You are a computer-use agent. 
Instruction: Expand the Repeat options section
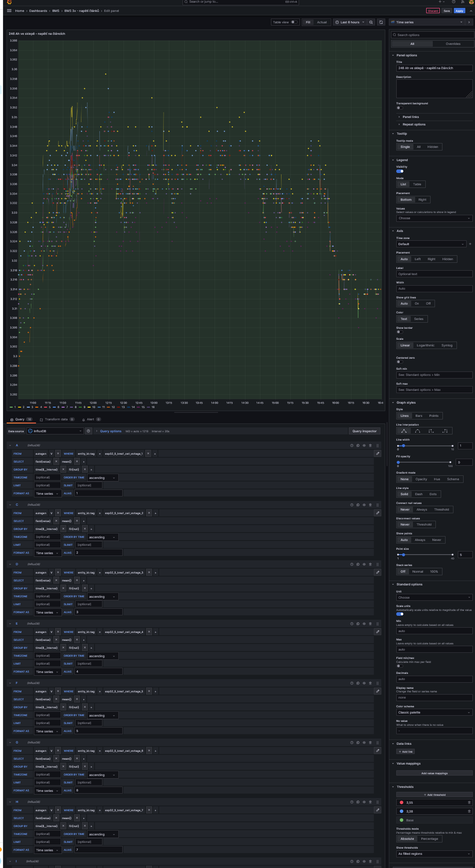click(x=414, y=125)
